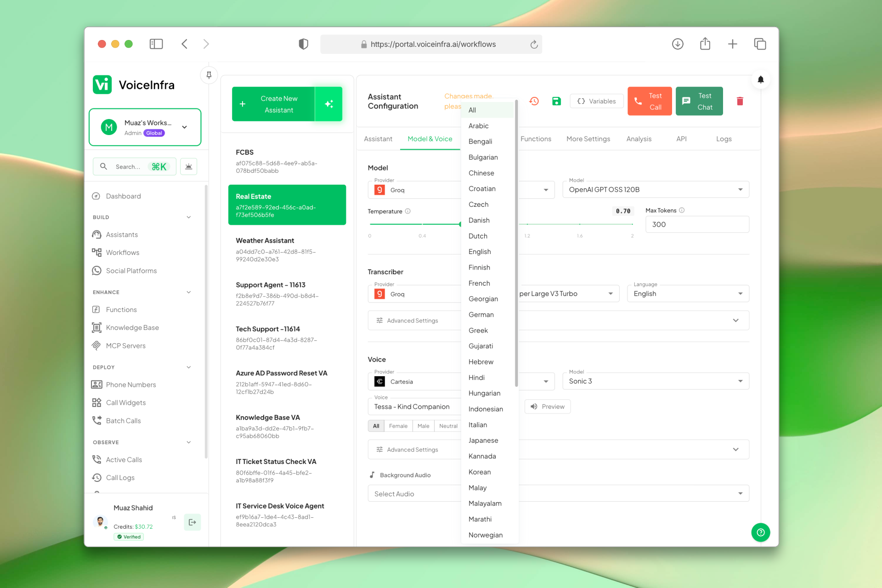
Task: Open the transcriber Language dropdown
Action: coord(688,294)
